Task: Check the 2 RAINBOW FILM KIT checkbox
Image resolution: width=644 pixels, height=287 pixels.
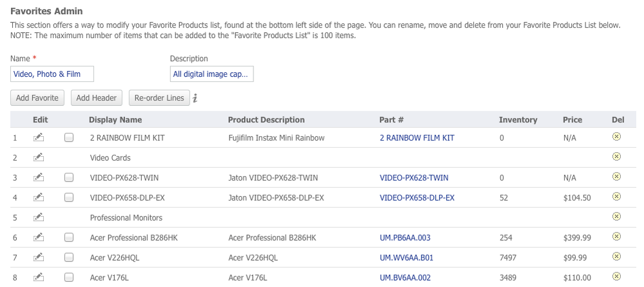Action: 69,137
